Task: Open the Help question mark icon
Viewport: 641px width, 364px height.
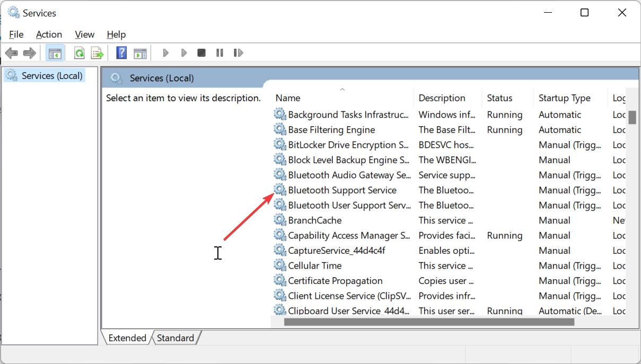Action: (121, 53)
